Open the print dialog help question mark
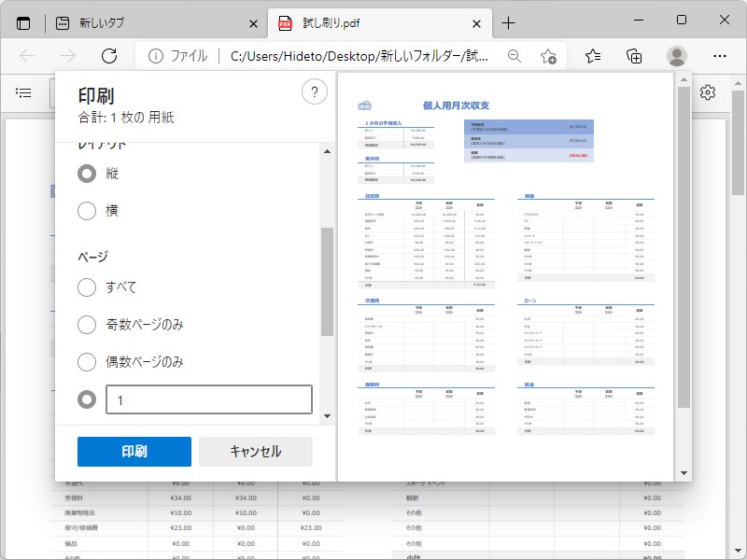This screenshot has height=560, width=747. pyautogui.click(x=315, y=91)
